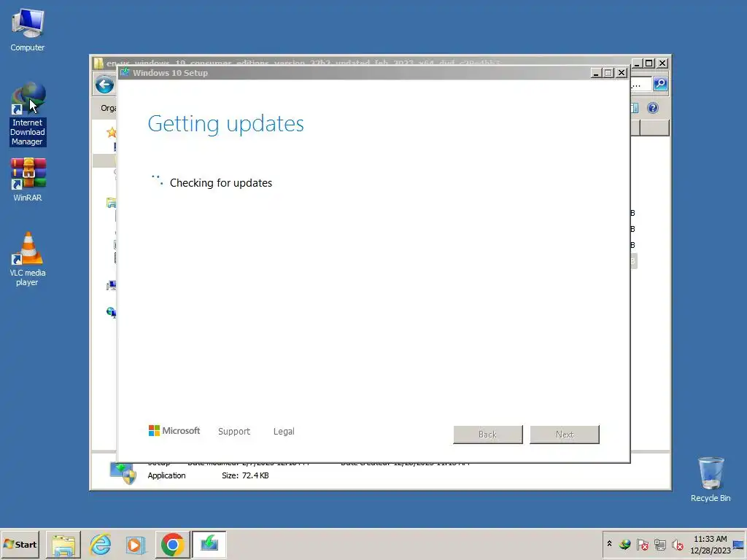Click the 'Size: 72.4 KB' detail text
This screenshot has height=560, width=747.
tap(245, 475)
